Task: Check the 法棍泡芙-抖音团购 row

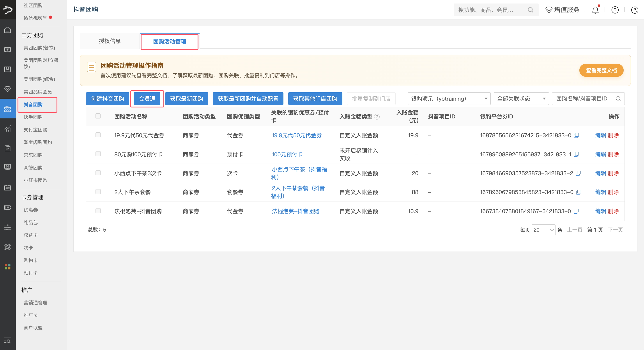Action: pyautogui.click(x=98, y=211)
